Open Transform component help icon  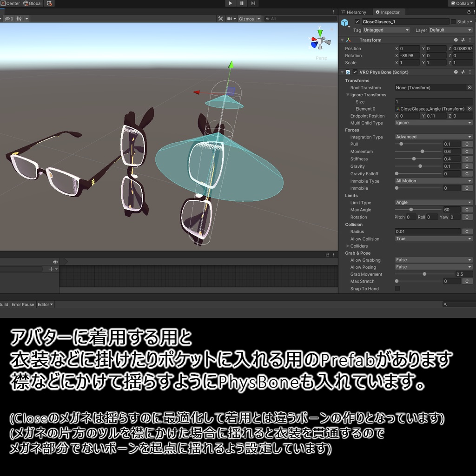pos(456,40)
